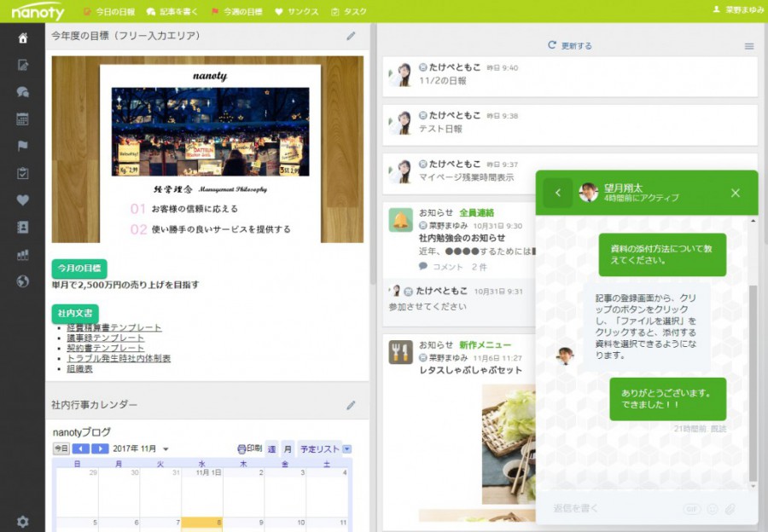The width and height of the screenshot is (768, 532).
Task: Open the heart thanks icon in sidebar
Action: click(22, 200)
